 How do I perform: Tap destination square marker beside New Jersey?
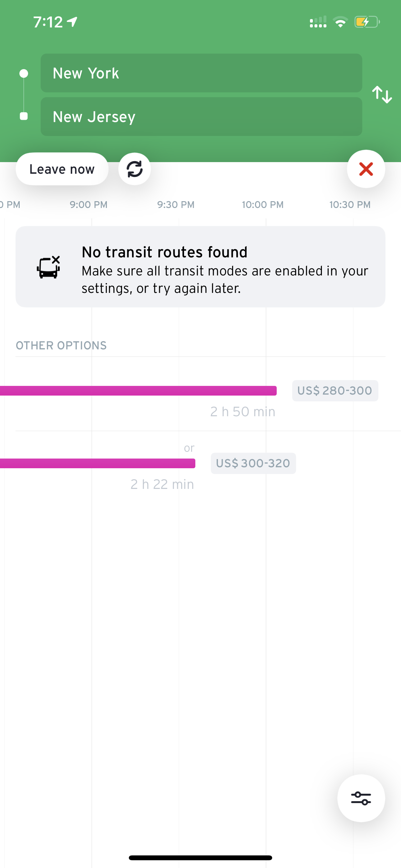pyautogui.click(x=24, y=116)
